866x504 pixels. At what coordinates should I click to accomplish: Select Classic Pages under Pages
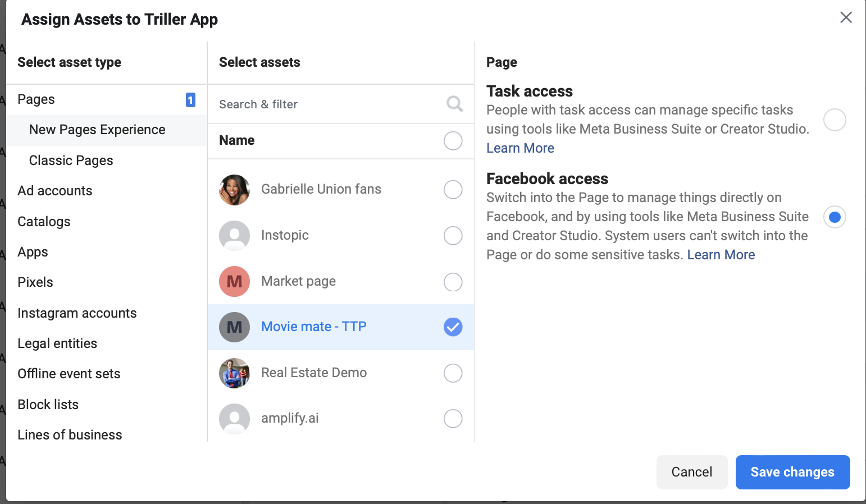[71, 161]
